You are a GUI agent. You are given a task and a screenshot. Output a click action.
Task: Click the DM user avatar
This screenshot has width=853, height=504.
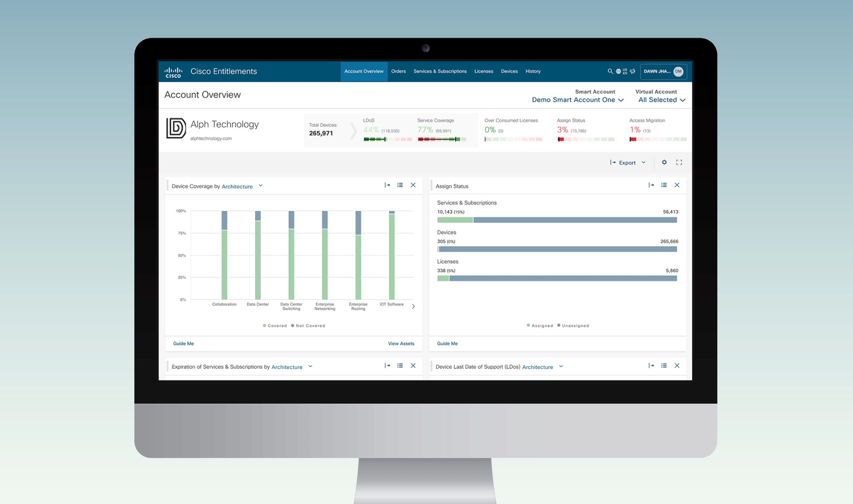click(x=678, y=71)
